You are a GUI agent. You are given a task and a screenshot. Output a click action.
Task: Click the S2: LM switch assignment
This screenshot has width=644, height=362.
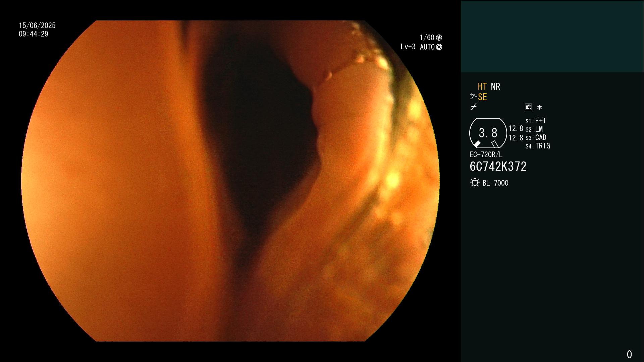click(534, 129)
